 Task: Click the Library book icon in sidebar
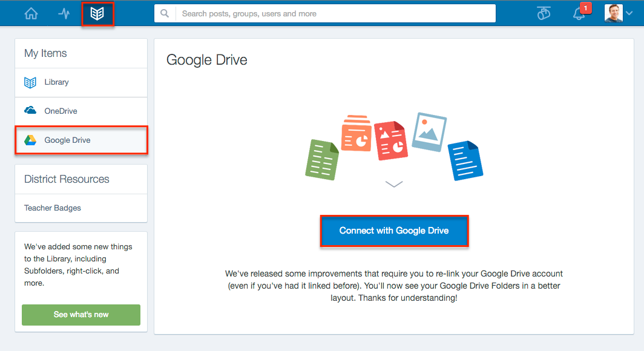[30, 82]
